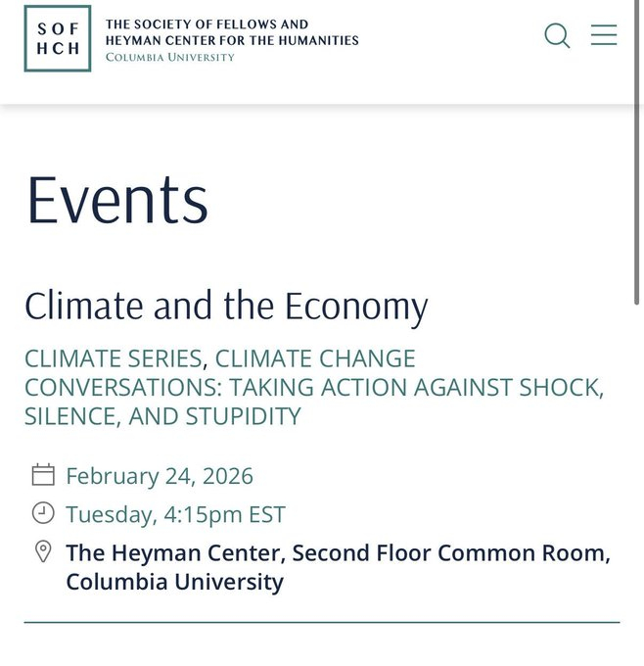Click Columbia University in the event location
The height and width of the screenshot is (666, 644).
(174, 582)
